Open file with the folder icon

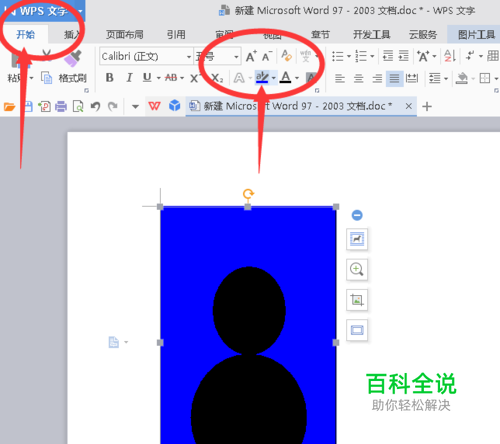(x=10, y=107)
